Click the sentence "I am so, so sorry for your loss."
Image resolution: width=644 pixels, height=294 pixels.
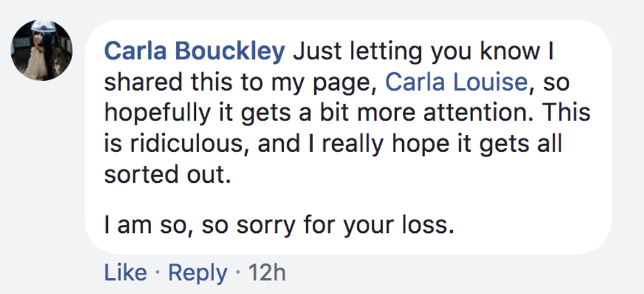tap(279, 225)
